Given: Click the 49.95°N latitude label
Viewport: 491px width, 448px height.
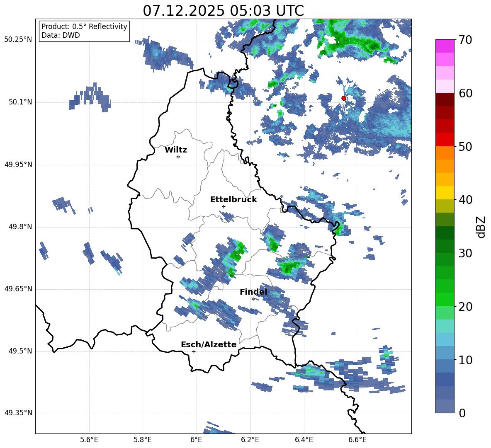Looking at the screenshot, I should pyautogui.click(x=18, y=165).
